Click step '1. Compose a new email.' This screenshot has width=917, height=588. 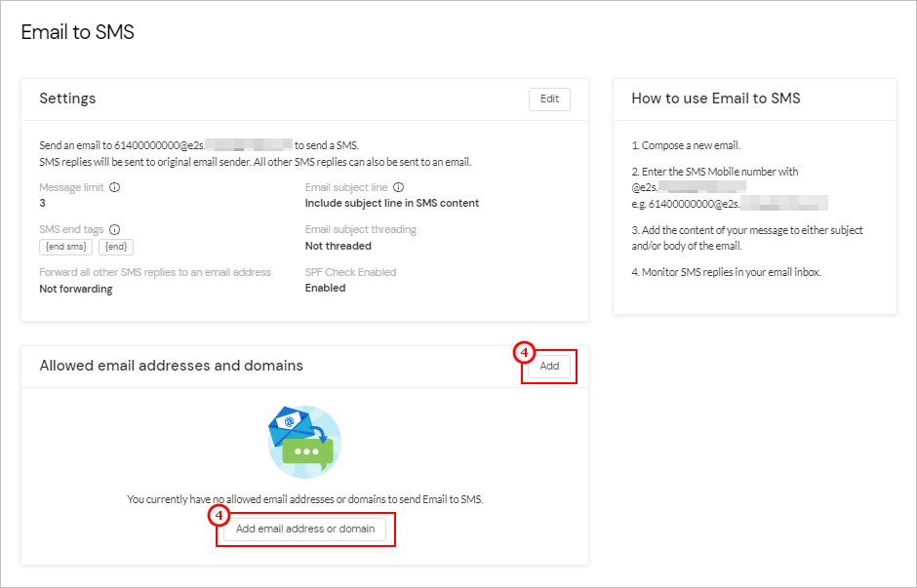click(686, 145)
